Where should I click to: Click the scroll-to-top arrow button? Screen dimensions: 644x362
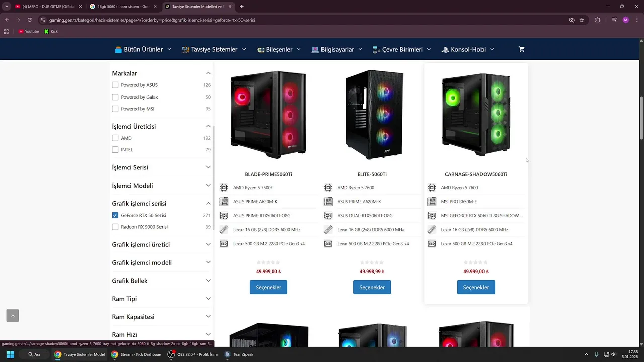tap(13, 315)
